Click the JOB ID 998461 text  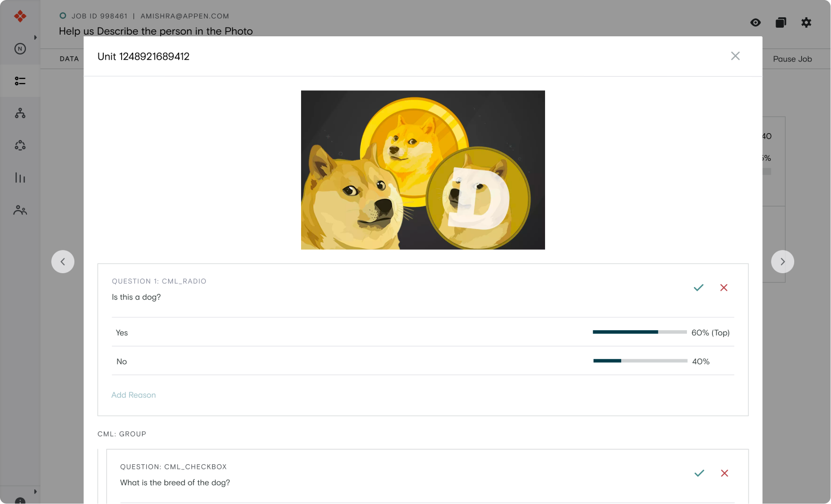click(x=99, y=16)
